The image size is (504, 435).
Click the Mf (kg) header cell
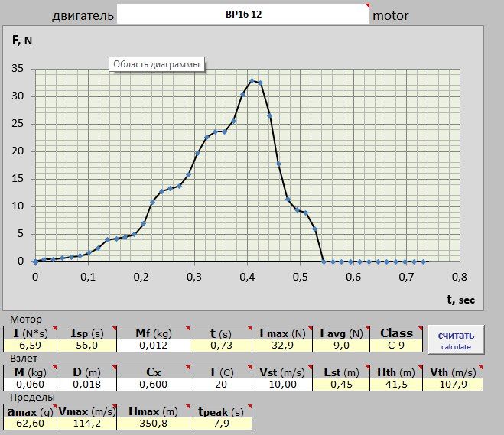[153, 333]
